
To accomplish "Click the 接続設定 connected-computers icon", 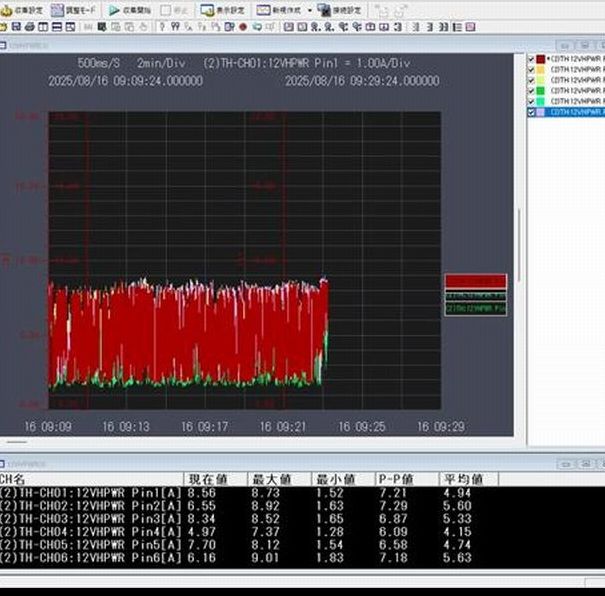I will click(x=324, y=10).
